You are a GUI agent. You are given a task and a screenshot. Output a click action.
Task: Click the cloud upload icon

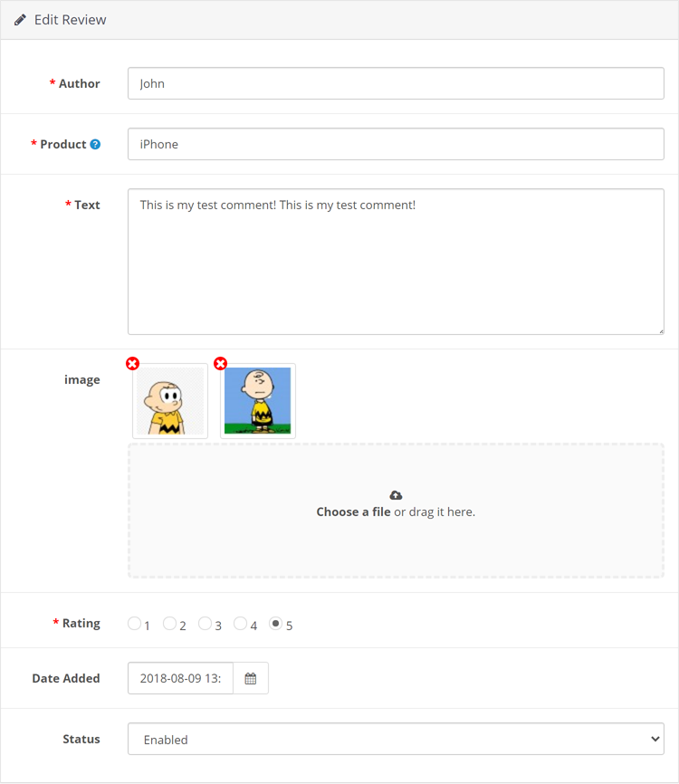[x=396, y=495]
